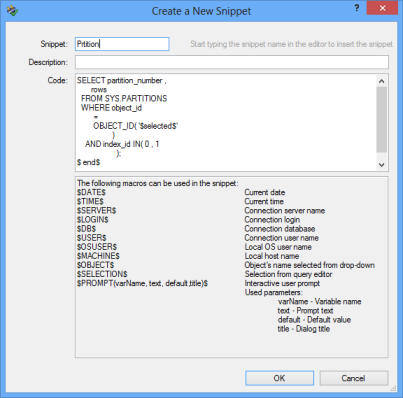Cancel the snippet creation
Image resolution: width=403 pixels, height=398 pixels.
[x=354, y=378]
